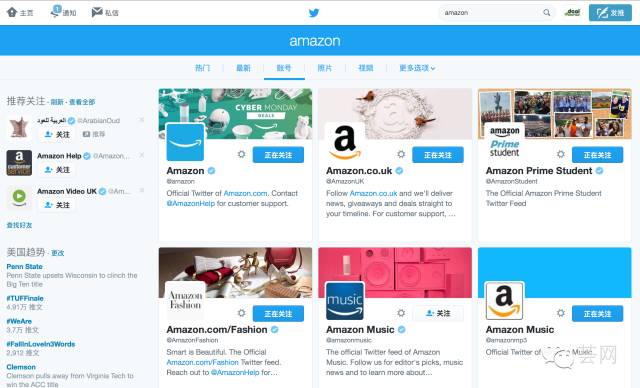Open gear settings on Amazon.co.uk card
This screenshot has height=388, width=640.
[x=401, y=154]
